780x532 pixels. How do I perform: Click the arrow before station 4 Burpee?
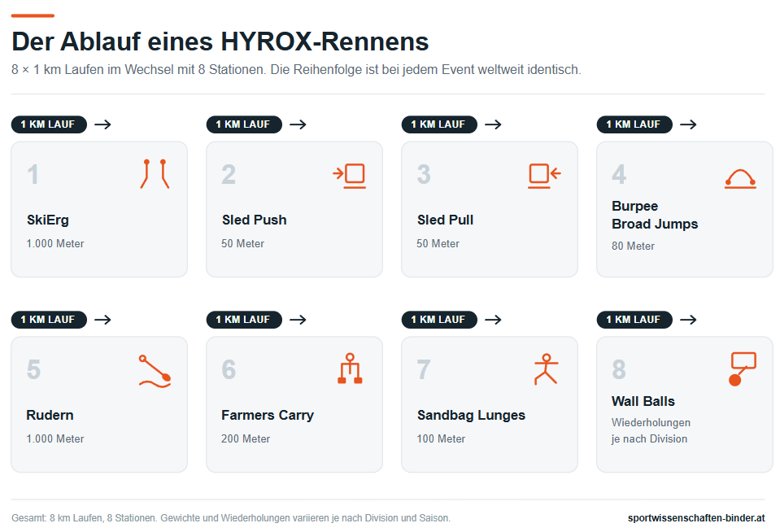[x=688, y=124]
